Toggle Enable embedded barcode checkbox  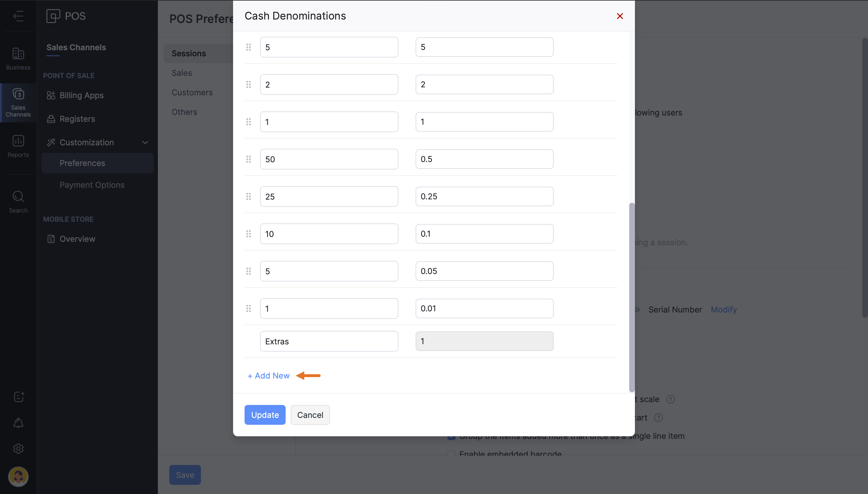coord(451,453)
